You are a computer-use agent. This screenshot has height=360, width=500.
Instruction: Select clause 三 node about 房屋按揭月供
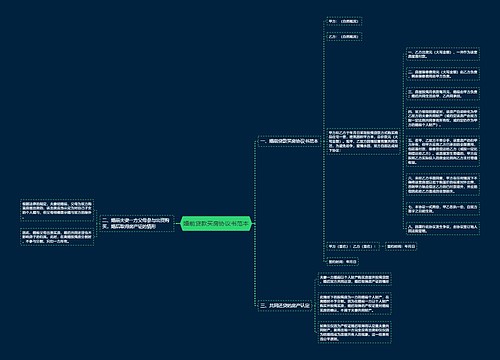tap(443, 94)
